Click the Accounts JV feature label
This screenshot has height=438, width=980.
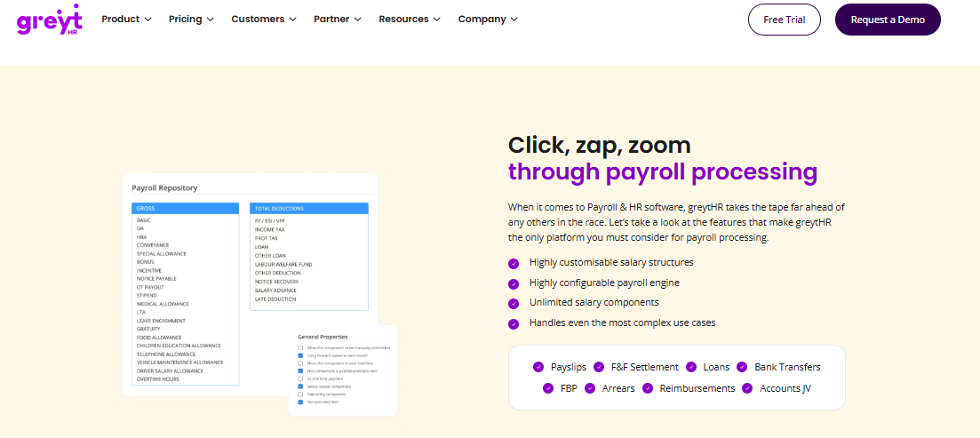(785, 388)
